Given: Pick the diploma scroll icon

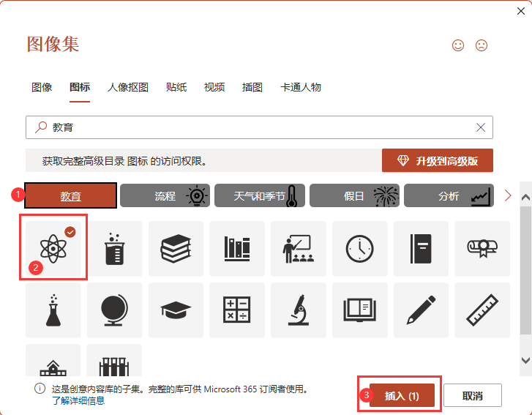Looking at the screenshot, I should 482,249.
